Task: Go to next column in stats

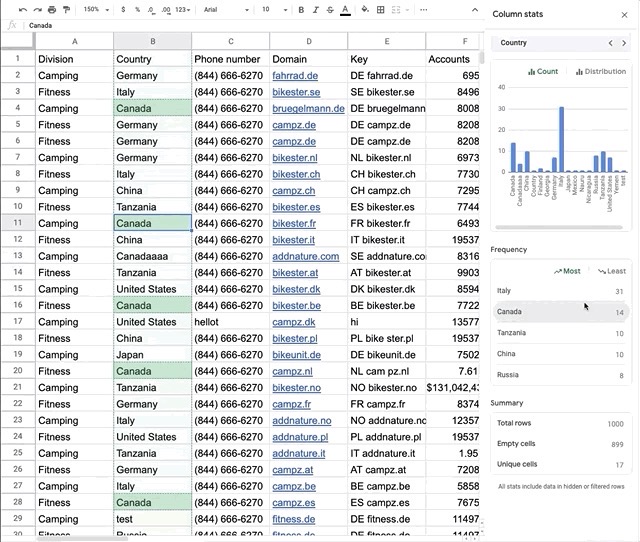Action: pyautogui.click(x=625, y=43)
